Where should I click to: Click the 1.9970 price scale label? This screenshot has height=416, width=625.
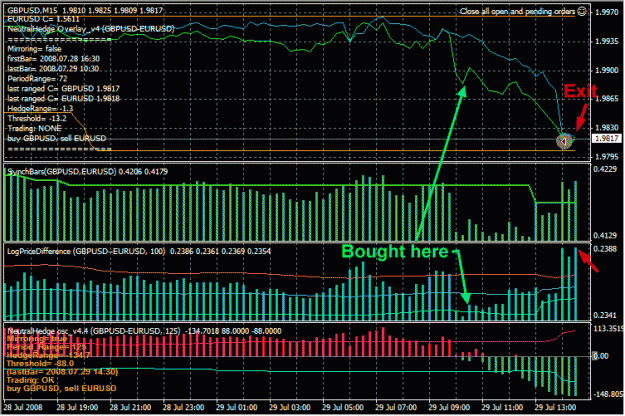click(607, 12)
